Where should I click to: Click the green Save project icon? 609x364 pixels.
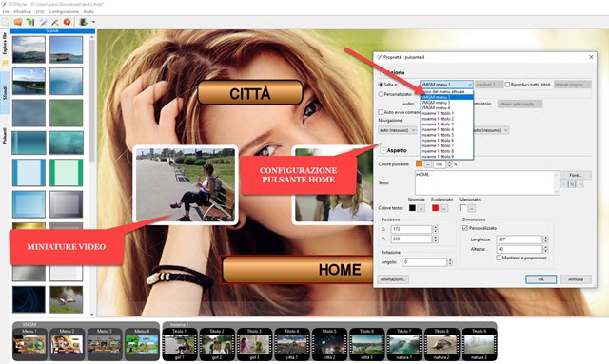tap(29, 22)
